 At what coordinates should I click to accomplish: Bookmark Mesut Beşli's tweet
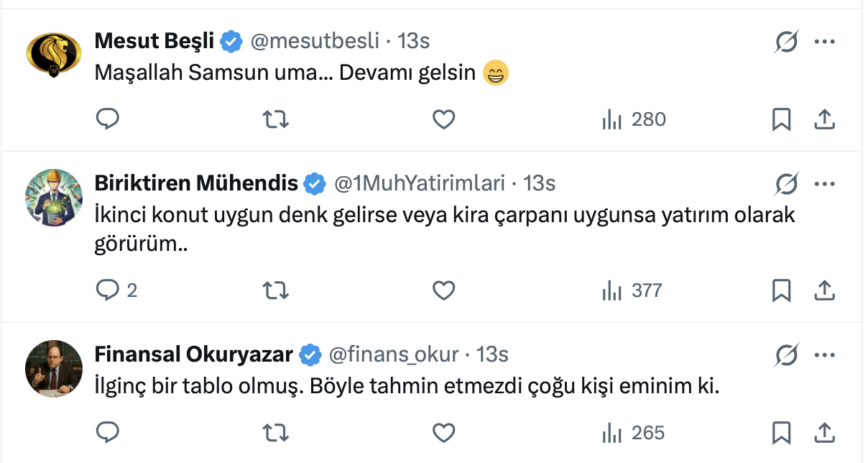tap(781, 119)
